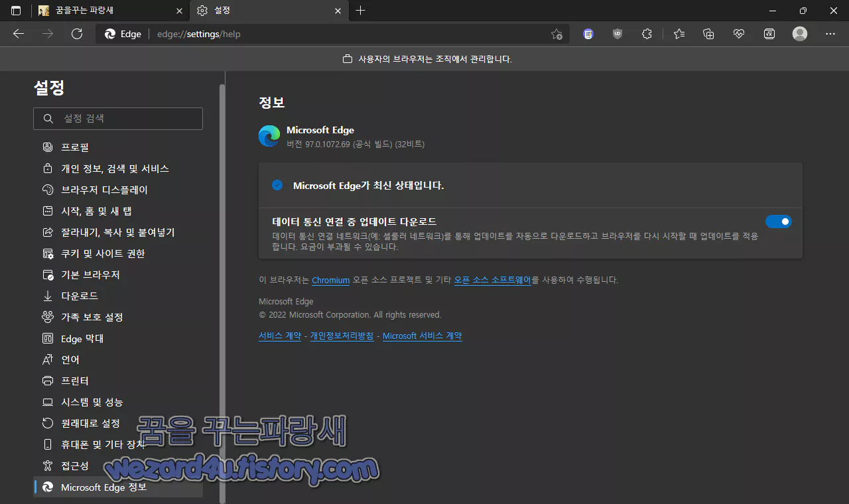This screenshot has height=504, width=849.
Task: Close the 꿈을꾸는 파랑새 tab
Action: (x=179, y=11)
